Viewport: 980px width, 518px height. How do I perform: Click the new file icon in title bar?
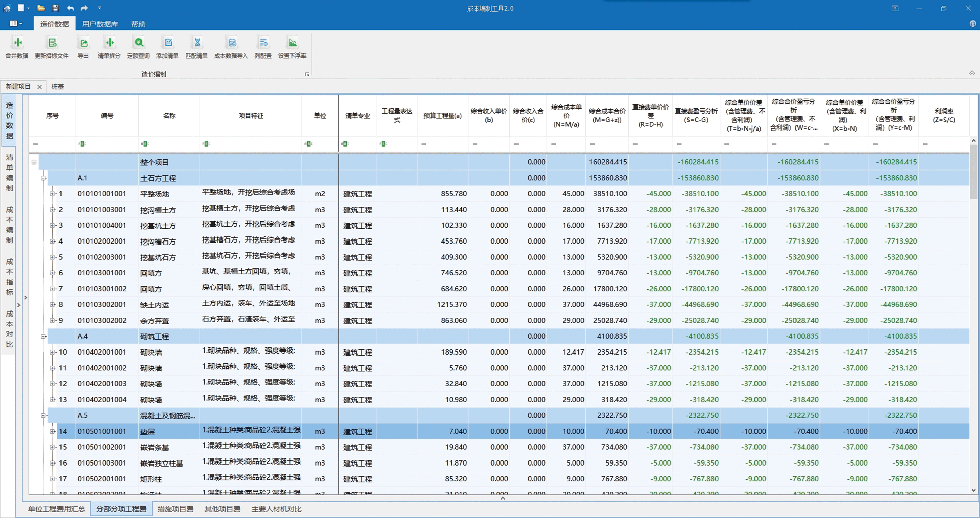[21, 8]
